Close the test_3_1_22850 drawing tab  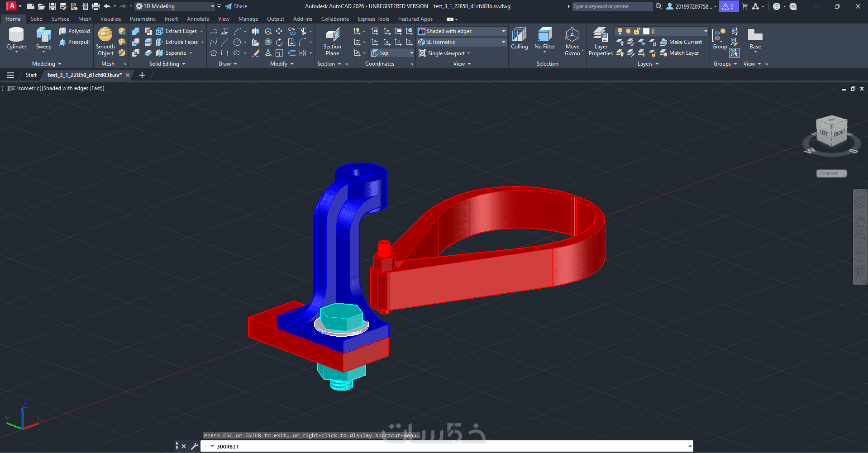click(128, 75)
